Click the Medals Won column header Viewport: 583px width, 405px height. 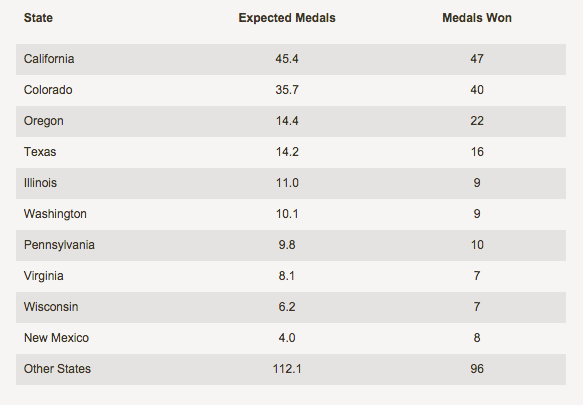(477, 18)
